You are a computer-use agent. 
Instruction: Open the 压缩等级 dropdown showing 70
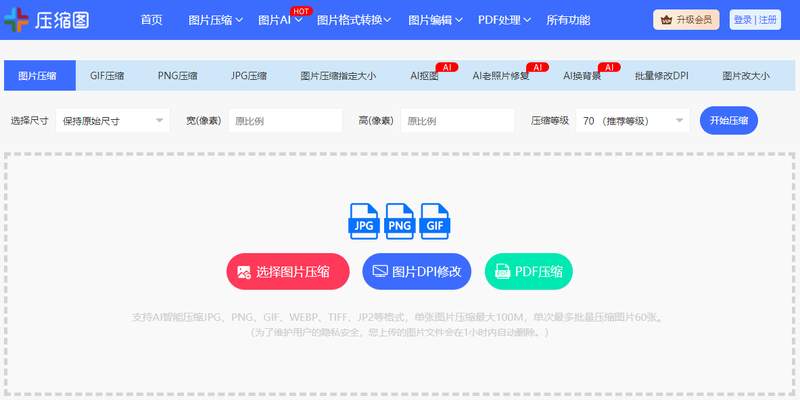pyautogui.click(x=632, y=121)
